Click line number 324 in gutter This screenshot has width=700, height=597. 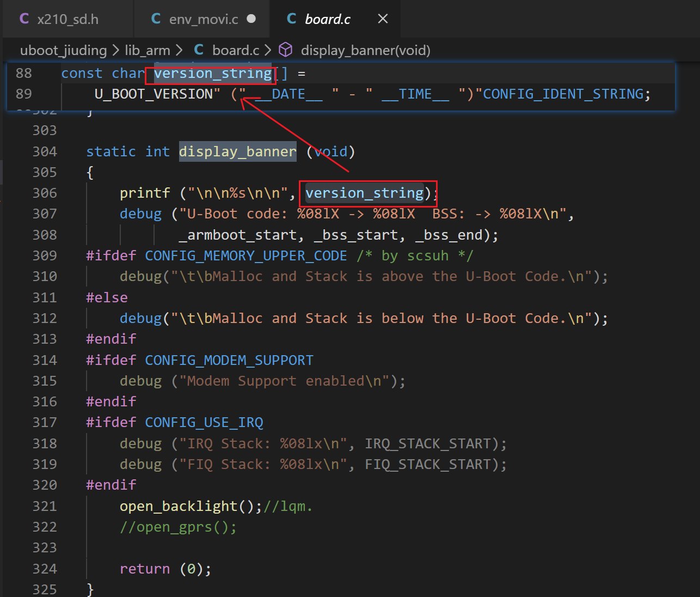tap(45, 569)
